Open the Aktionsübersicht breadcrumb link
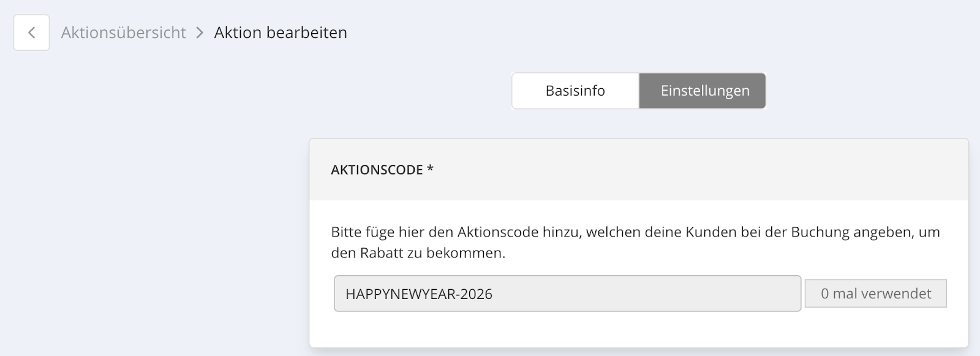Image resolution: width=980 pixels, height=356 pixels. pos(123,32)
